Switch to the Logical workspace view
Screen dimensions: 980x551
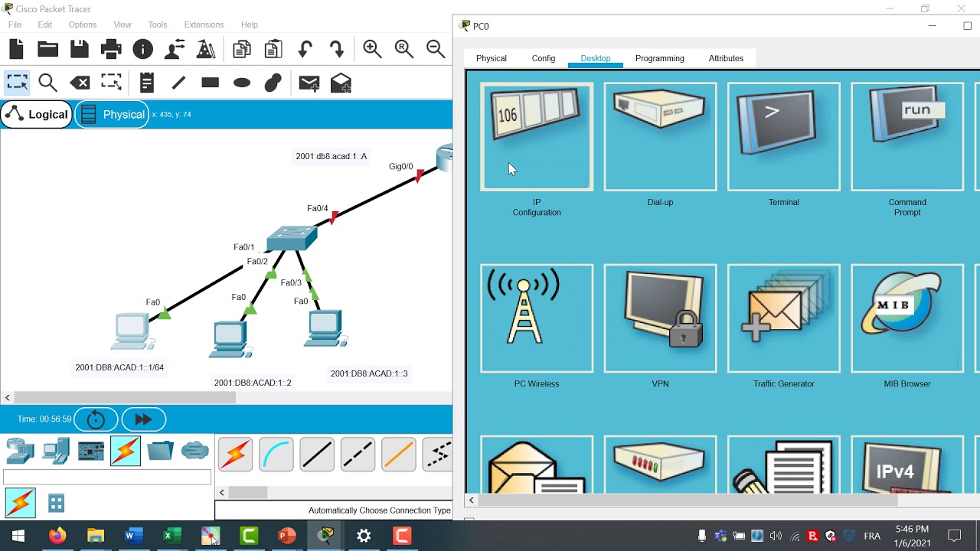click(37, 114)
